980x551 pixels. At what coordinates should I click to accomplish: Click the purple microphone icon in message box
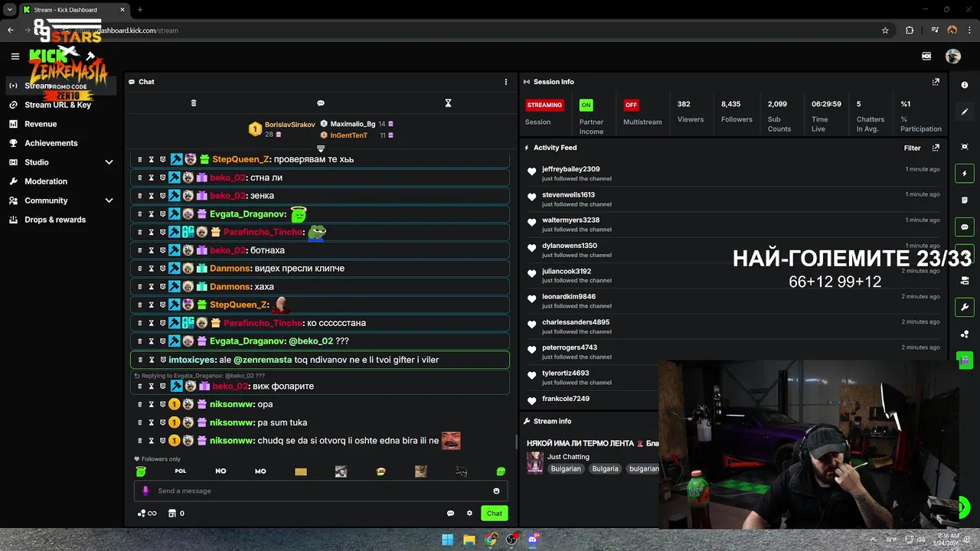point(145,491)
